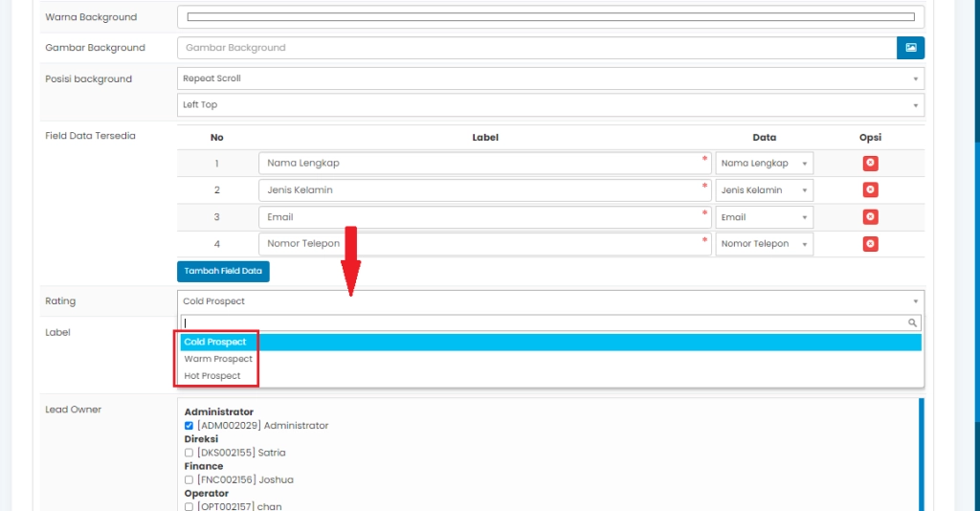This screenshot has height=511, width=980.
Task: Uncheck the [ADM002029] Administrator checkbox
Action: pyautogui.click(x=189, y=426)
